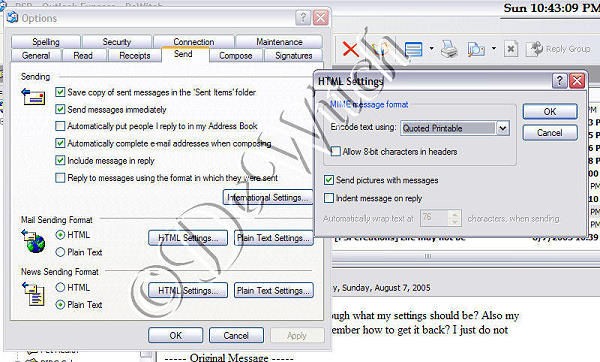The image size is (600, 362).
Task: Click the red X delete toolbar icon
Action: coord(350,49)
